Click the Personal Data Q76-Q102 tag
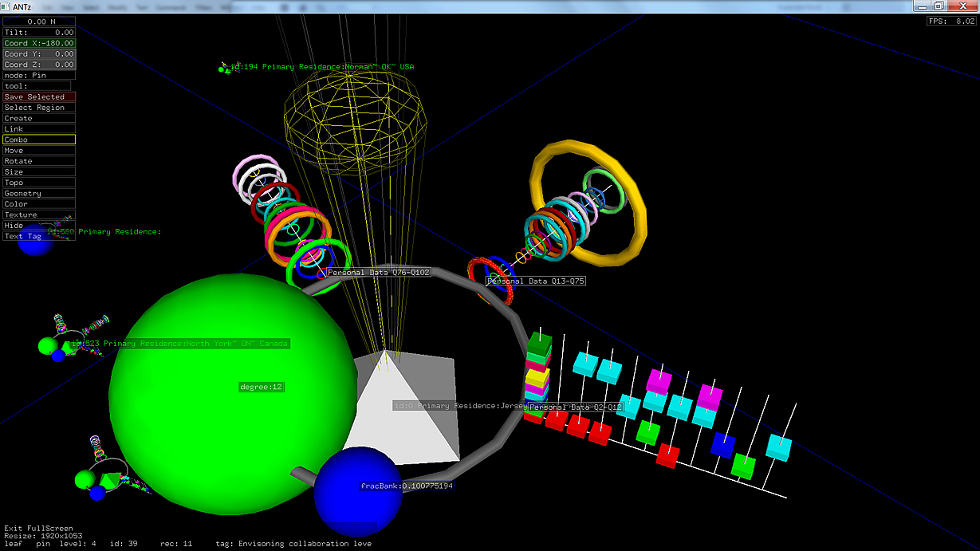 pyautogui.click(x=379, y=273)
